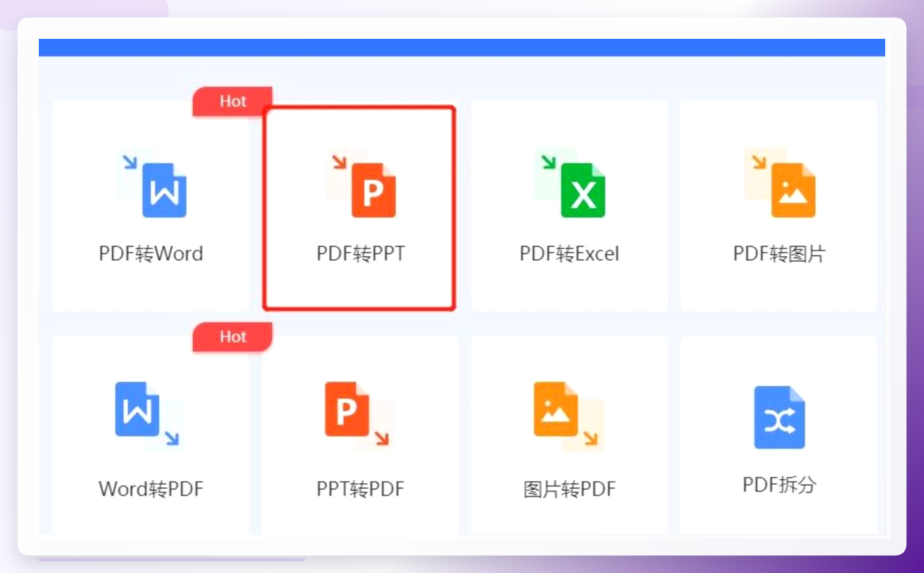Select the "PDF转PPT" label
Image resolution: width=924 pixels, height=573 pixels.
[360, 254]
